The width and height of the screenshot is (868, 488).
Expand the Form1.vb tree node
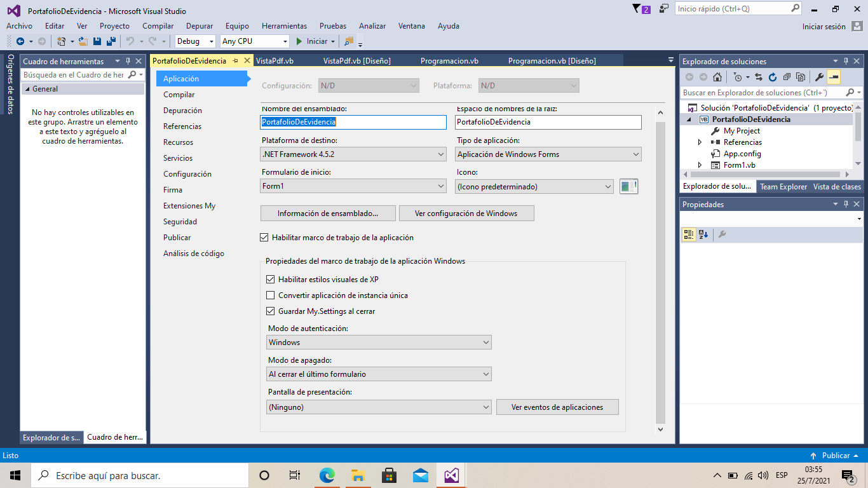click(700, 165)
